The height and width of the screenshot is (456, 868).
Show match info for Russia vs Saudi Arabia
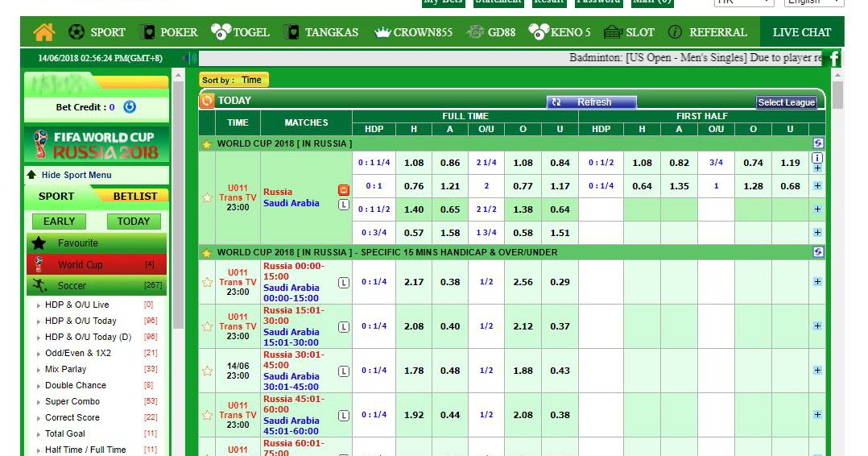coord(817,157)
